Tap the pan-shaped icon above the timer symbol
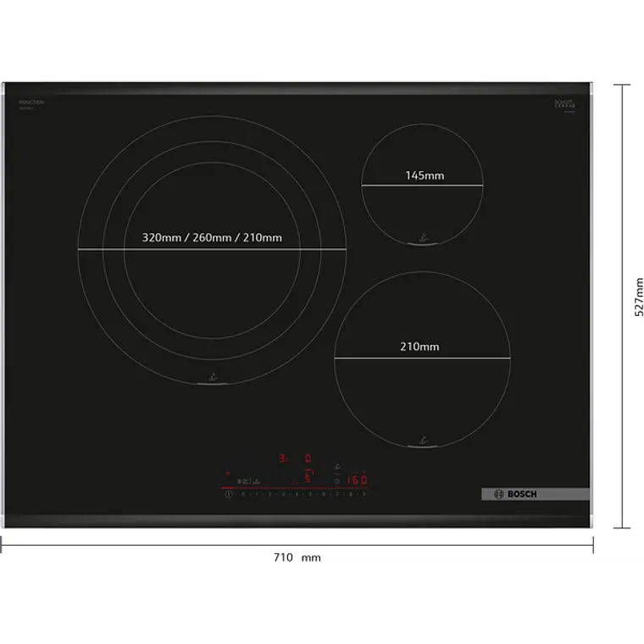Viewport: 644px width, 644px height. (x=337, y=467)
